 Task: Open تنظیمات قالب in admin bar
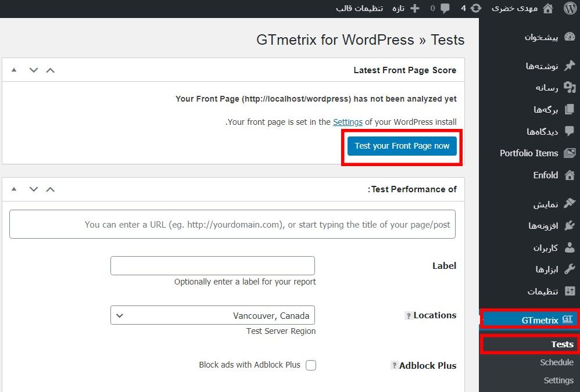(x=360, y=9)
